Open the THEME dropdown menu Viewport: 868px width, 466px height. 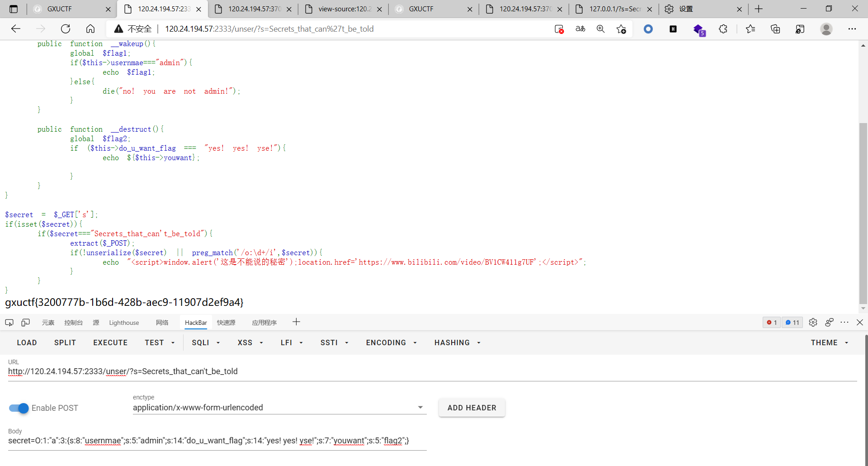point(829,343)
